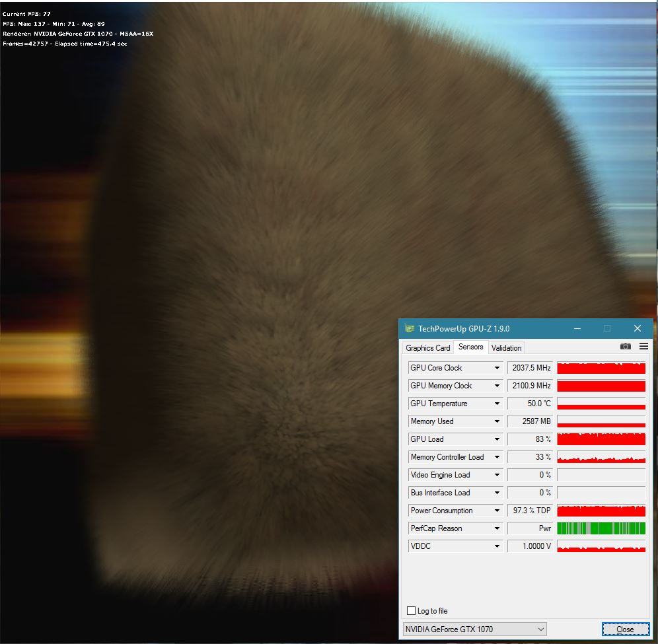Click the 2100.9 MHz memory clock value
The image size is (658, 644).
coord(530,386)
